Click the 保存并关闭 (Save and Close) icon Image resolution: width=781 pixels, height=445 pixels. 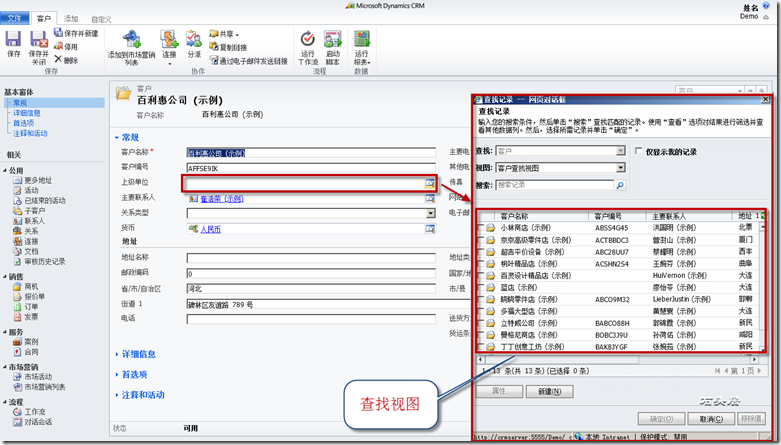tap(38, 39)
